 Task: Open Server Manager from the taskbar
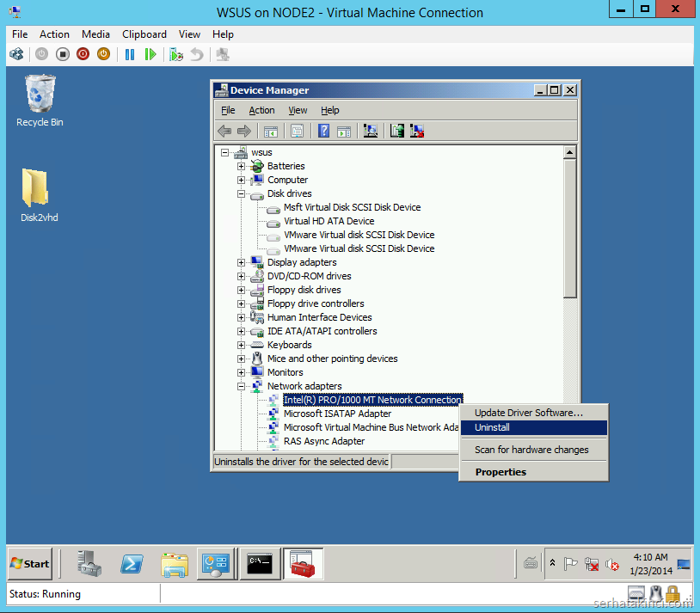89,564
